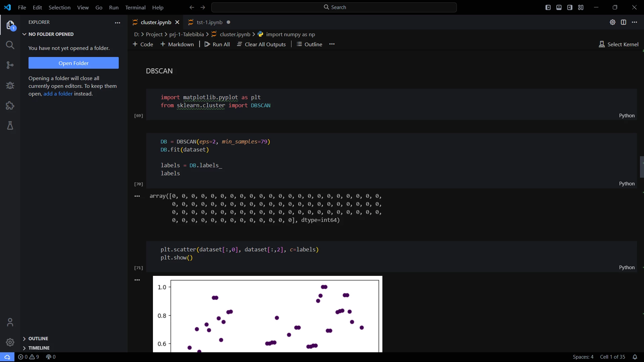
Task: Open the Testing beaker view
Action: pos(10,126)
